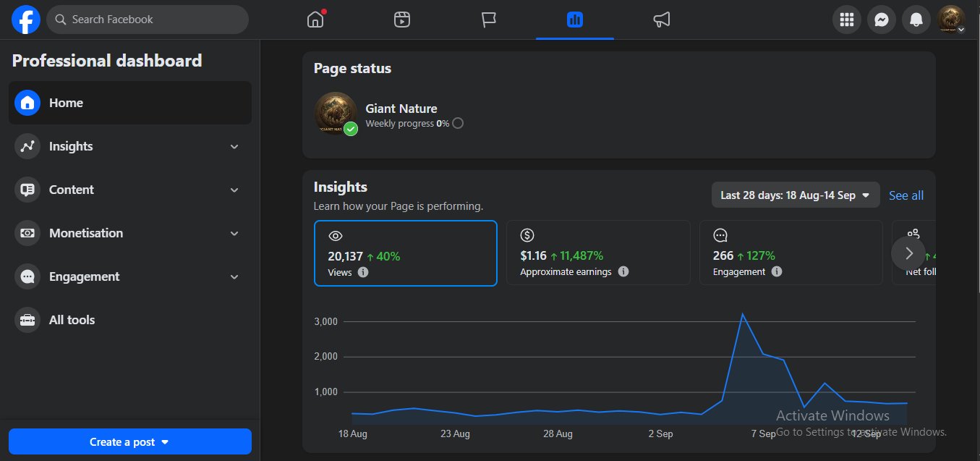
Task: Open the Last 28 days date range dropdown
Action: click(796, 195)
